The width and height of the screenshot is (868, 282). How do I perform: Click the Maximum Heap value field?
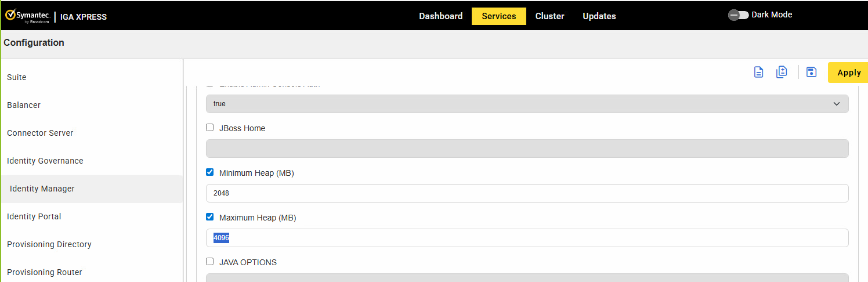(527, 238)
